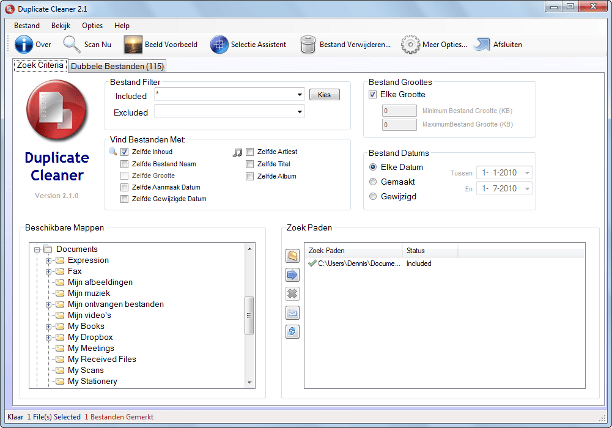Viewport: 612px width, 428px height.
Task: Open the Excluded filter dropdown
Action: (x=299, y=112)
